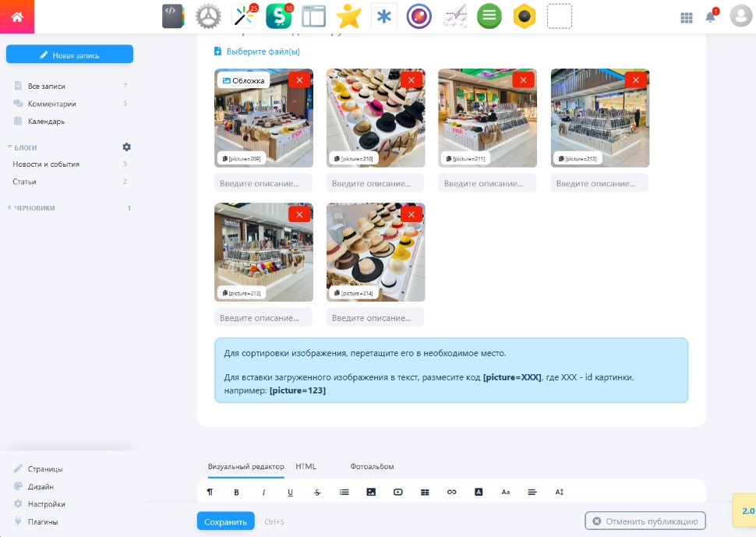Toggle underline formatting in editor
This screenshot has height=537, width=756.
290,492
